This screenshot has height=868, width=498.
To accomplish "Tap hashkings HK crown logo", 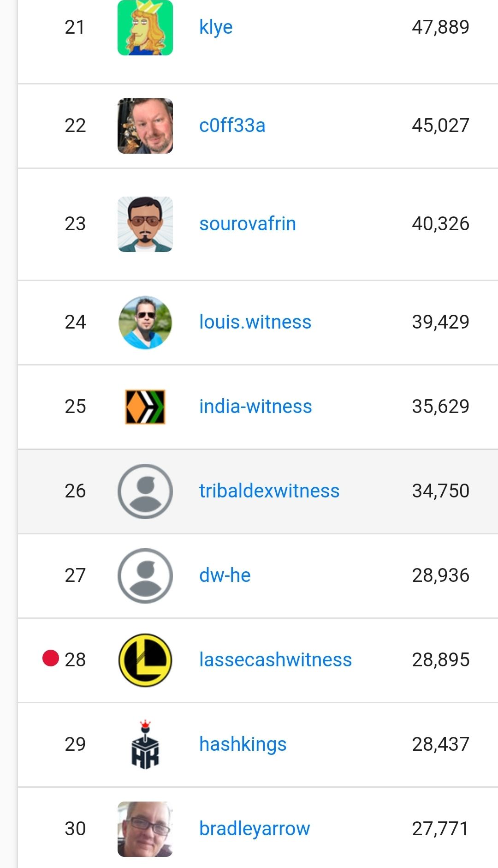I will coord(145,744).
